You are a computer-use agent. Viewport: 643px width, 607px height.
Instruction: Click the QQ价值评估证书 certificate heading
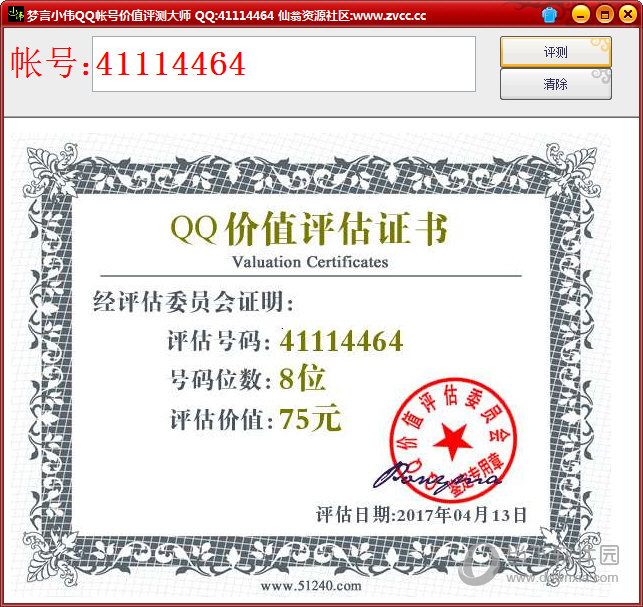pos(309,228)
